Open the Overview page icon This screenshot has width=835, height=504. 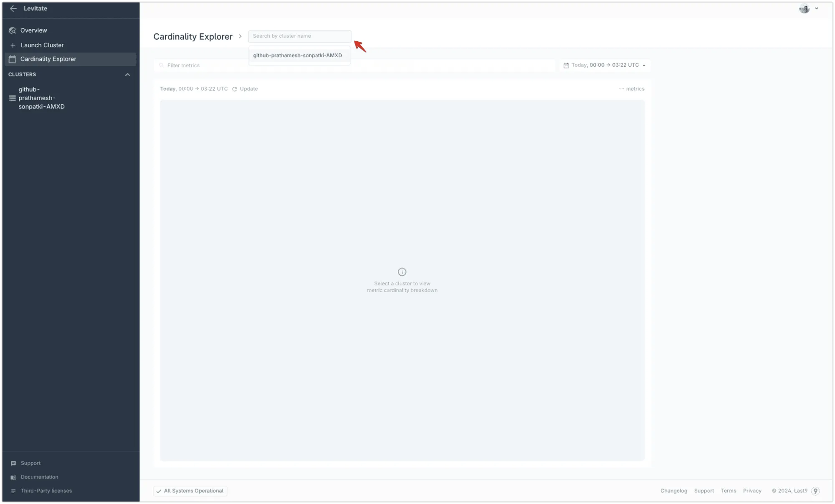pos(13,30)
